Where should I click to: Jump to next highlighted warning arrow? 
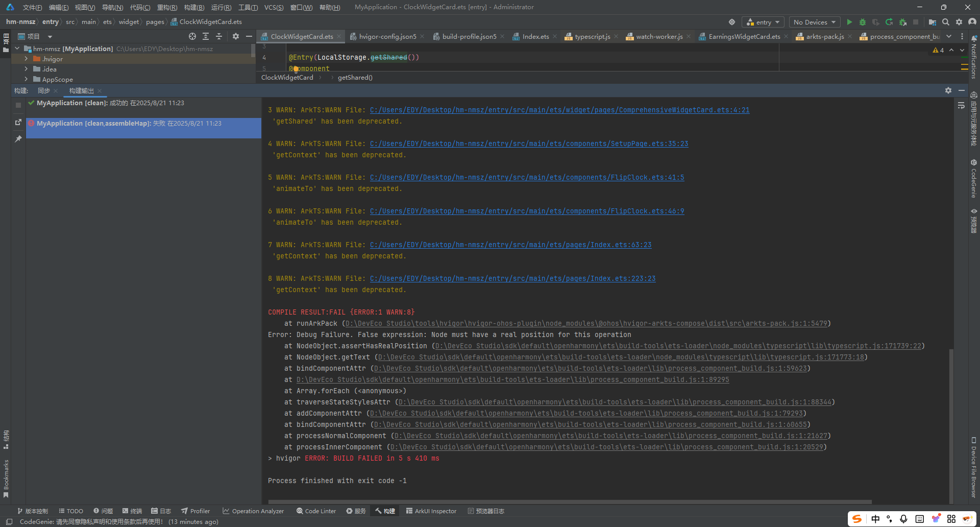[x=962, y=50]
